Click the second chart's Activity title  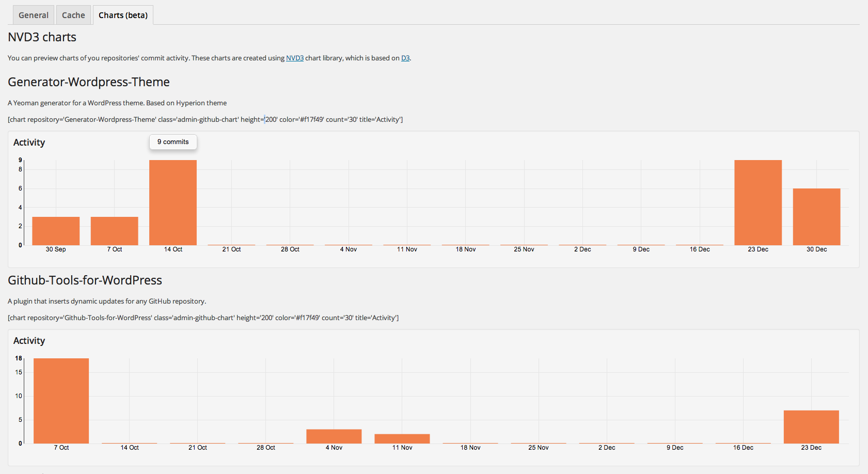tap(29, 341)
